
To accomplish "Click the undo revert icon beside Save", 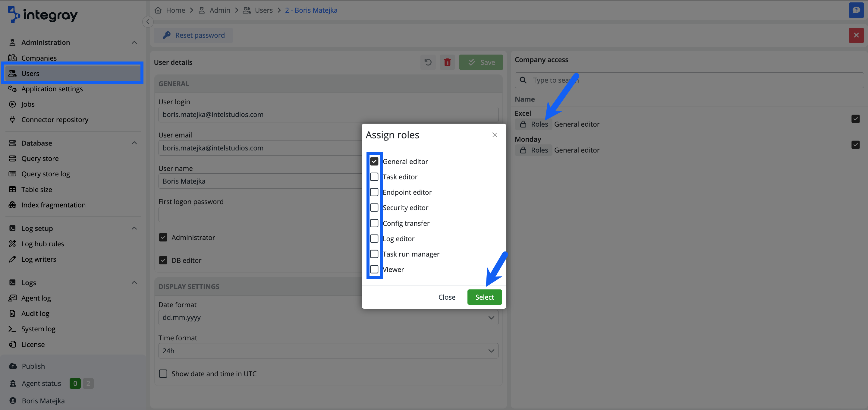I will pyautogui.click(x=428, y=62).
